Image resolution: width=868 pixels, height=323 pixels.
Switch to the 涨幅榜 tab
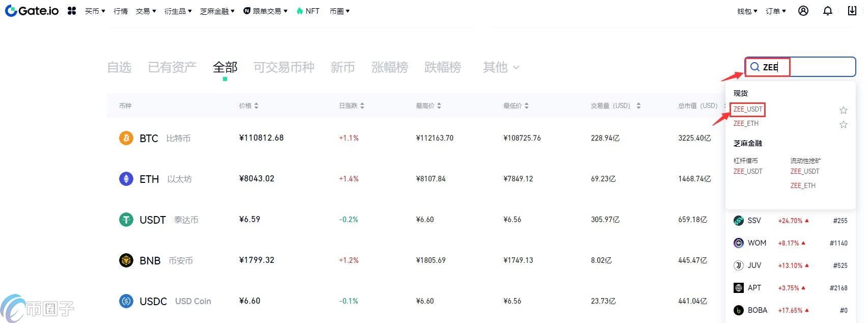(x=389, y=67)
